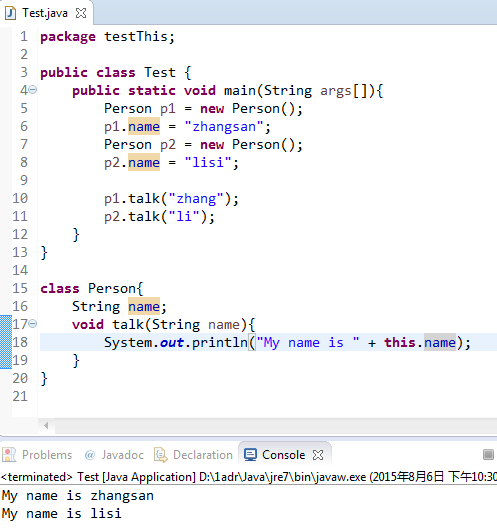
Task: Collapse the main method at line 4
Action: 33,90
